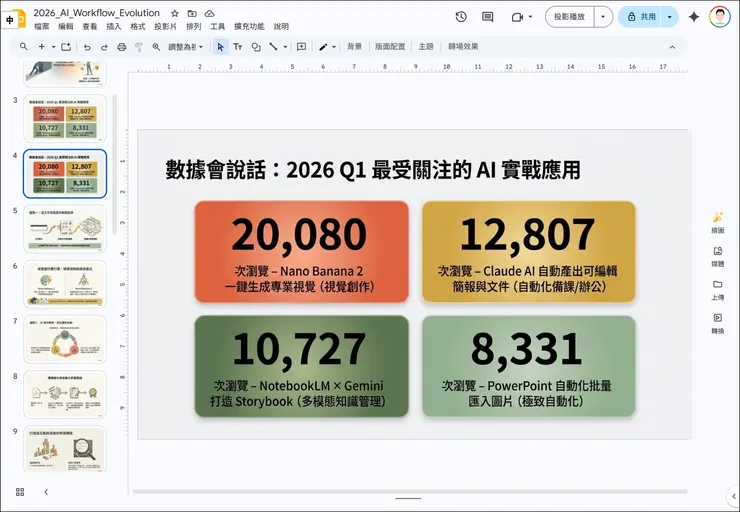Open the Google account avatar
The image size is (740, 512).
719,17
